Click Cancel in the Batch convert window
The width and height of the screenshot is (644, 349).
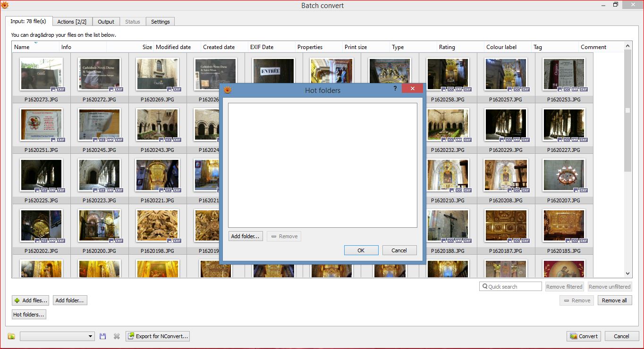tap(621, 336)
